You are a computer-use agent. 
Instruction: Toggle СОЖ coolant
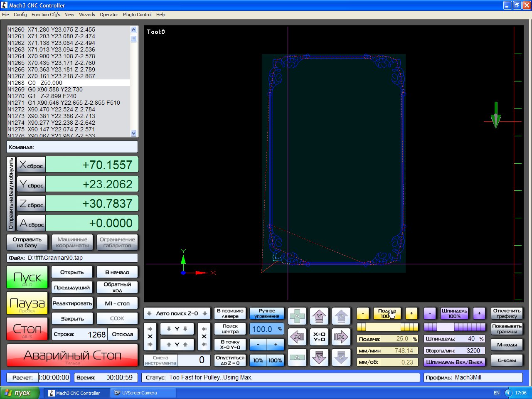pos(117,318)
